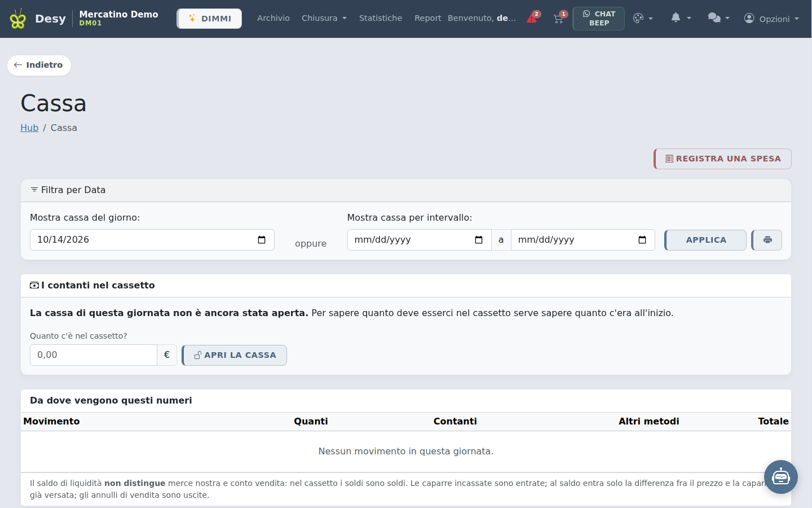The height and width of the screenshot is (508, 812).
Task: Open calendar picker for Mostra cassa del giorno
Action: [262, 240]
